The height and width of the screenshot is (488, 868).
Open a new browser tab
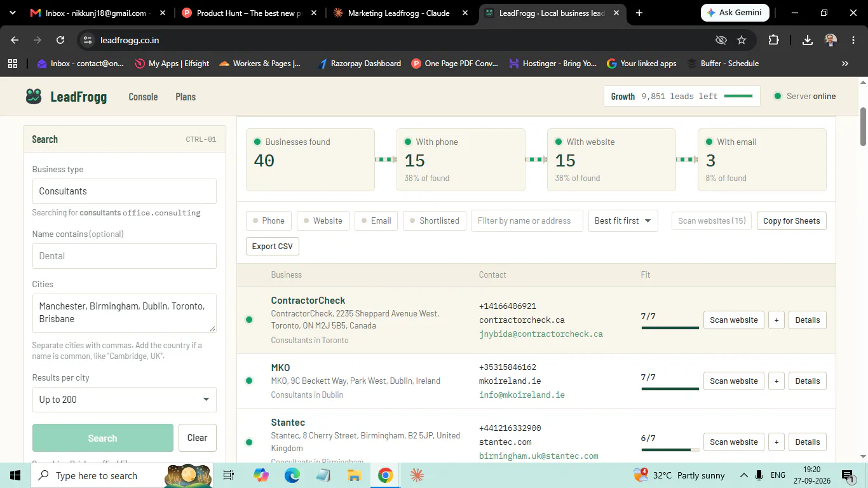click(639, 13)
